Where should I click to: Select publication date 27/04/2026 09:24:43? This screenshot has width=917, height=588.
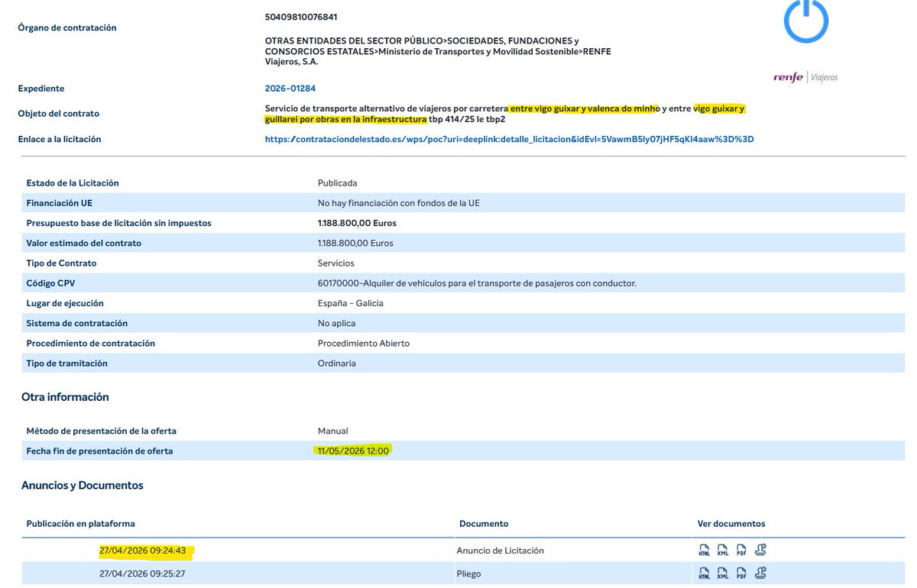pyautogui.click(x=143, y=551)
